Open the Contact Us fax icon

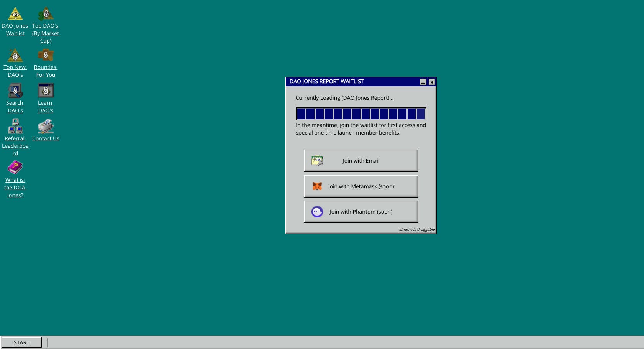point(46,126)
